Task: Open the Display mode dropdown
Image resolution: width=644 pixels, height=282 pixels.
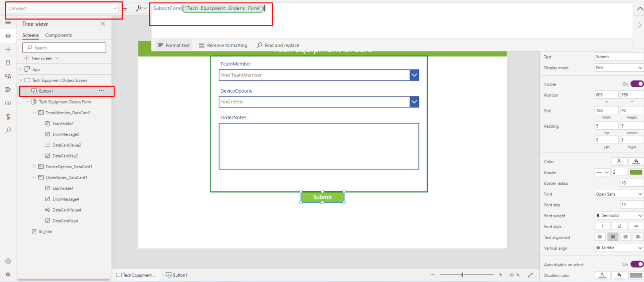Action: tap(619, 68)
